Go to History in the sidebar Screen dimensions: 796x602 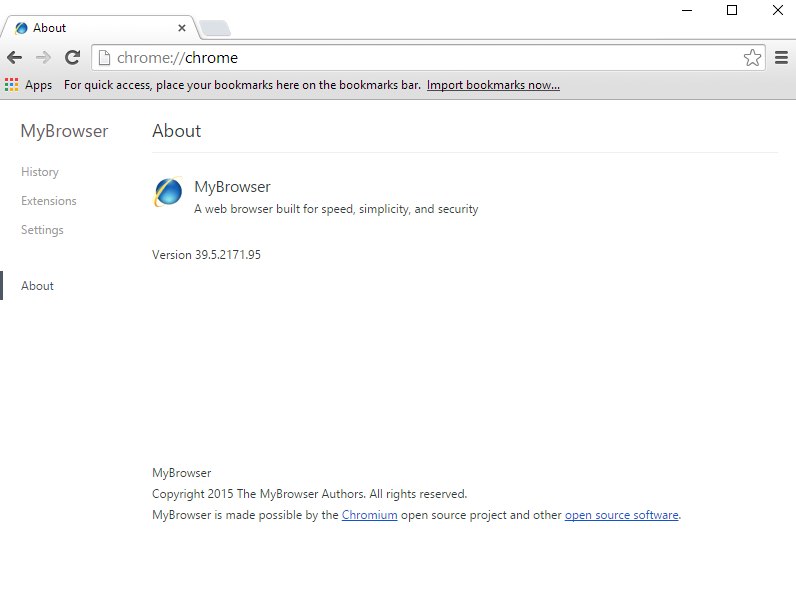(40, 172)
